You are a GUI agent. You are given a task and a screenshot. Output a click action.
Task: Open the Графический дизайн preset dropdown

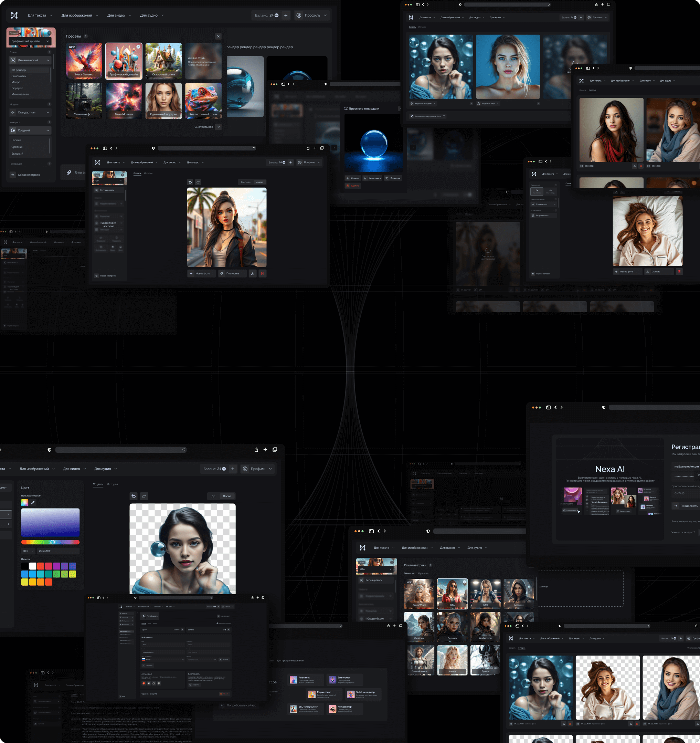[30, 41]
